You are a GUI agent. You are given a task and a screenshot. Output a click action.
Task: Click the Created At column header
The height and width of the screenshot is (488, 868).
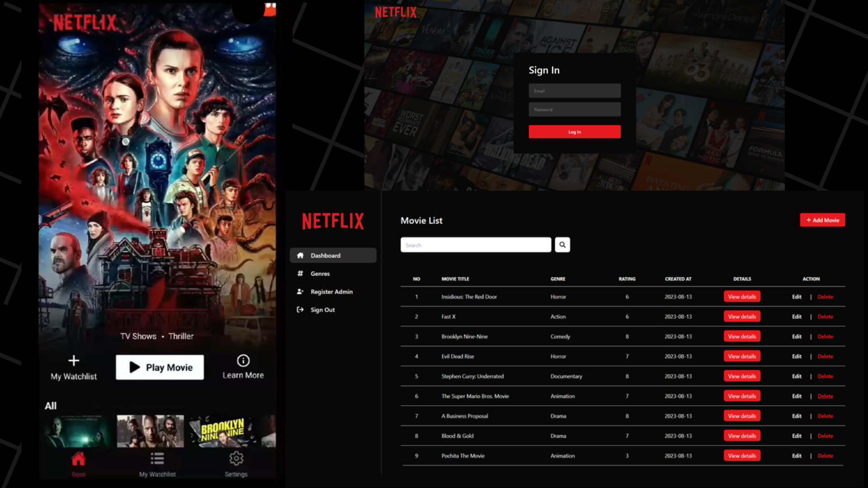tap(678, 279)
